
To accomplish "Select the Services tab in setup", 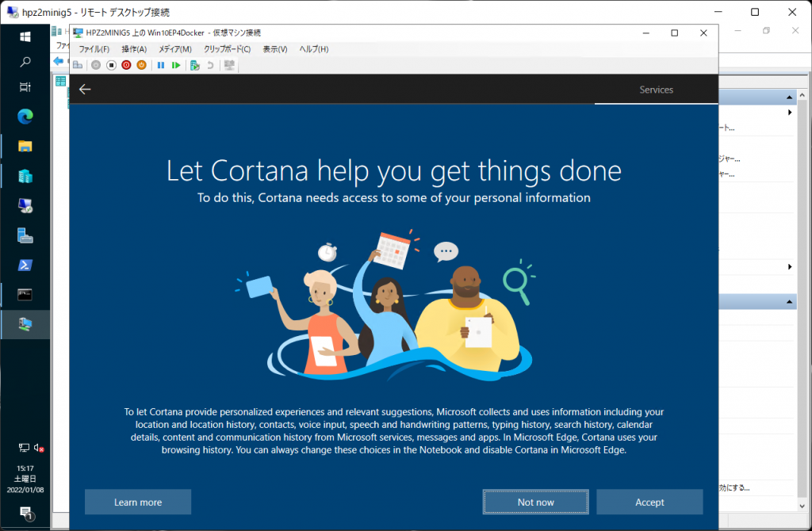I will 656,90.
